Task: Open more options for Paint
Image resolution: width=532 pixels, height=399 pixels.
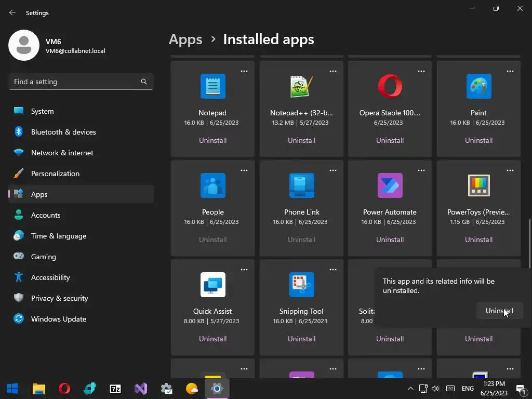Action: coord(510,71)
